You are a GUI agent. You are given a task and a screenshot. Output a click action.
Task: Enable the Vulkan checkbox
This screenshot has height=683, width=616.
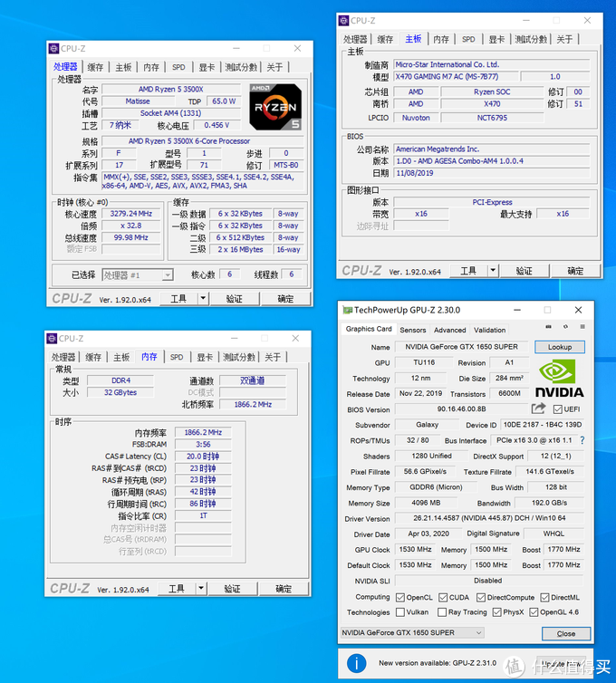(x=399, y=612)
